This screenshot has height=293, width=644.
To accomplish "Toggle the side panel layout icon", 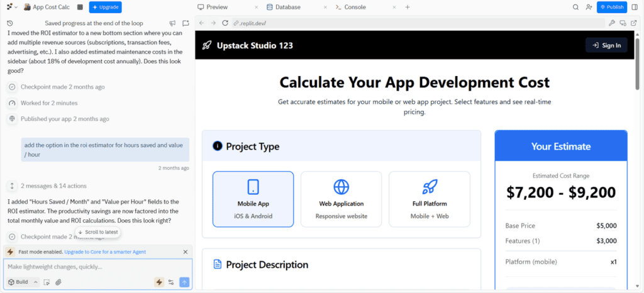I will (635, 7).
